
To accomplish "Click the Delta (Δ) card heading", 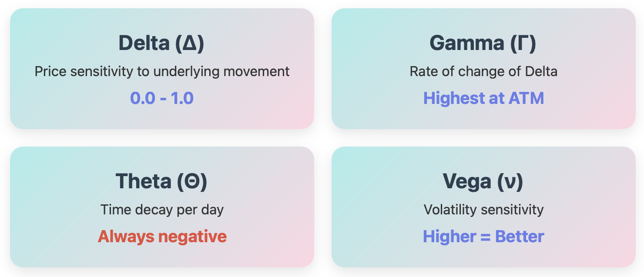I will coord(161,43).
